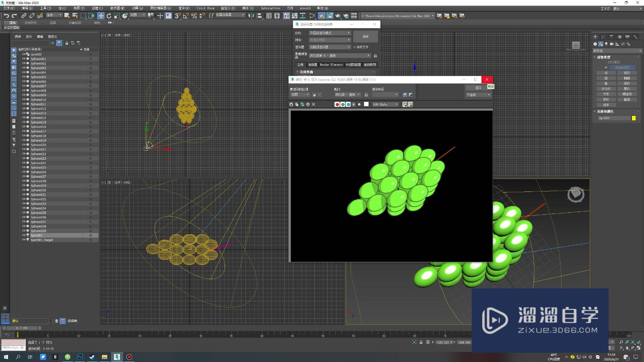Screen dimensions: 644x362
Task: Click the Undo arrow in main toolbar
Action: [6, 16]
